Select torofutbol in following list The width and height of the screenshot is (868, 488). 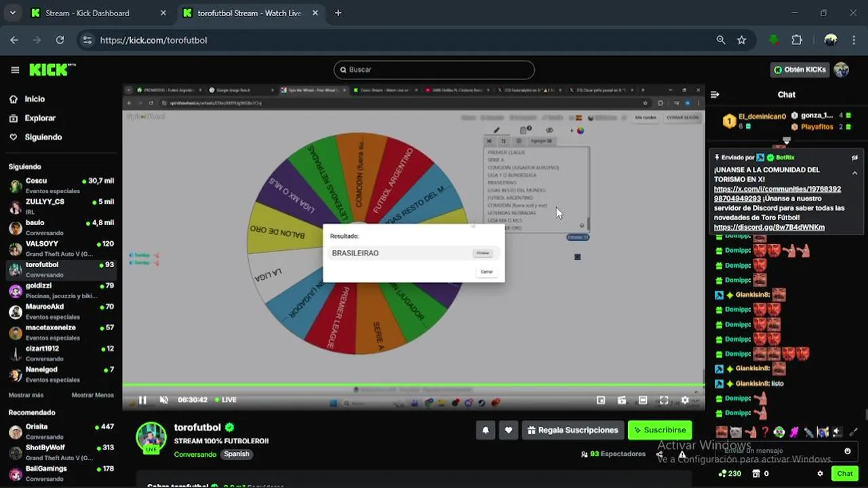point(61,269)
